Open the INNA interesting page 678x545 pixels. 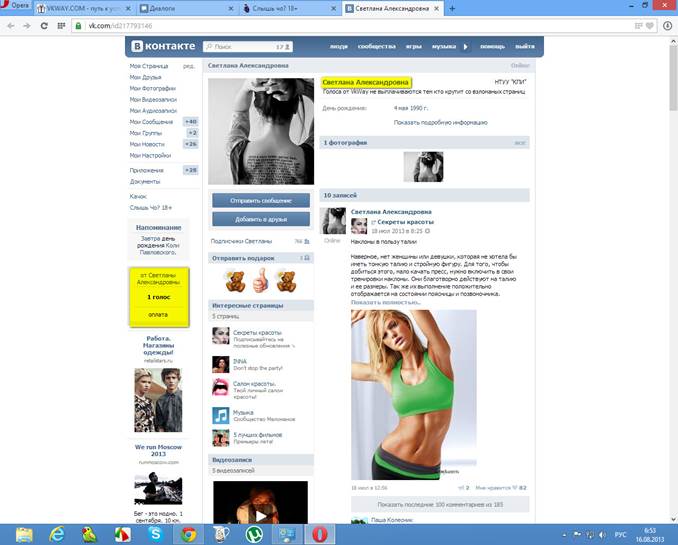tap(240, 361)
